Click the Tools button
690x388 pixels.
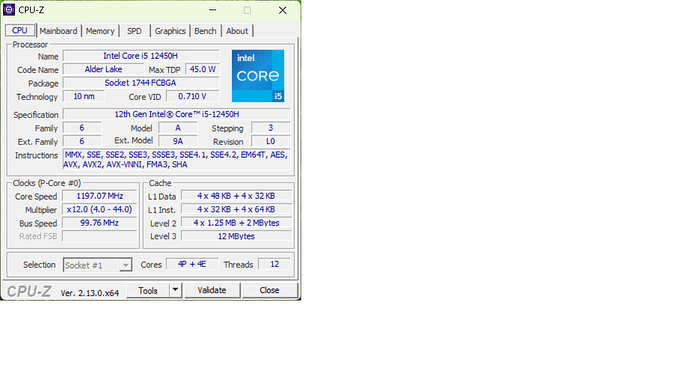coord(148,290)
